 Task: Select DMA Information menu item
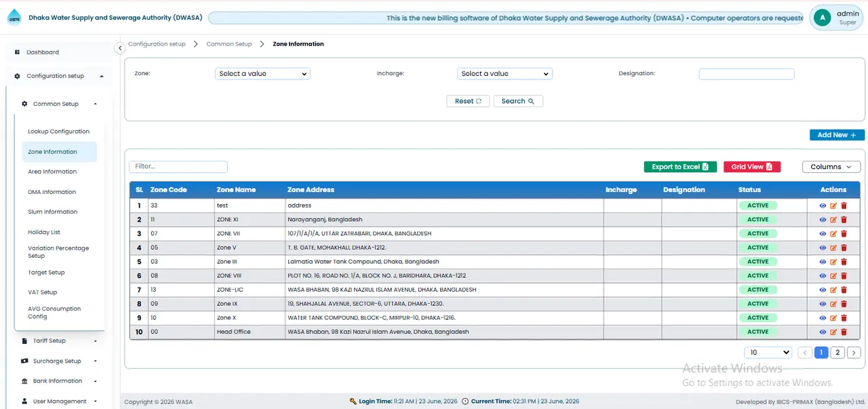coord(52,192)
